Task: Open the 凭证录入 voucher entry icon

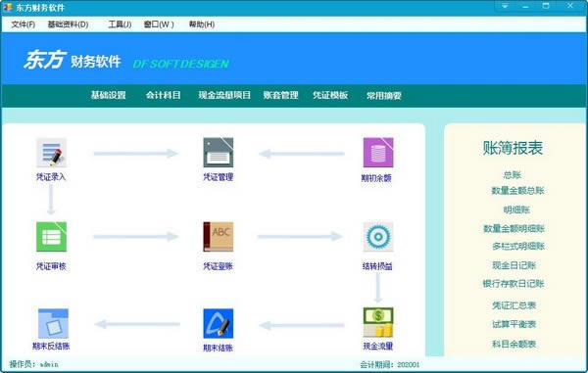Action: coord(51,153)
